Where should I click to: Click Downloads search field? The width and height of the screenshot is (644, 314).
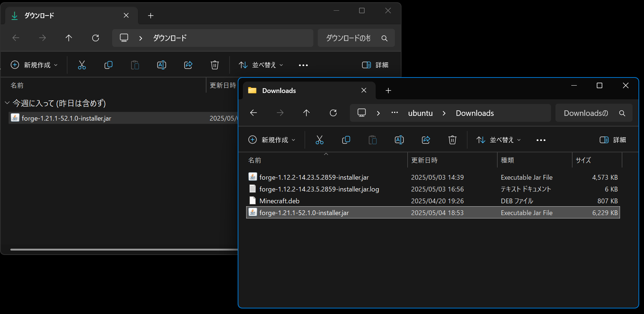point(594,113)
